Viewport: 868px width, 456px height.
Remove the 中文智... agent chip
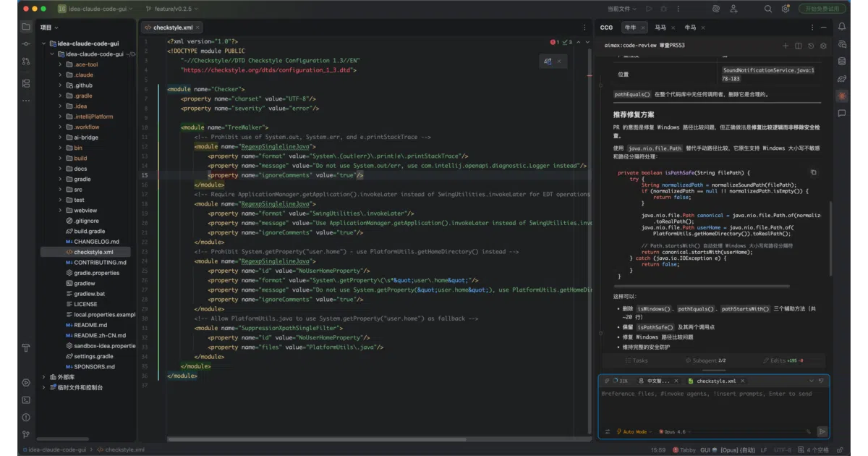point(677,380)
